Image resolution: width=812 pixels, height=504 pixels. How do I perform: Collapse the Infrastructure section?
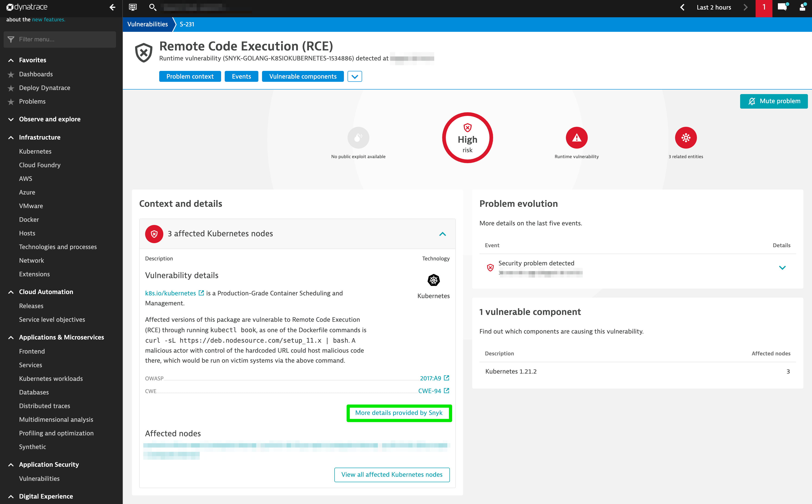(11, 137)
